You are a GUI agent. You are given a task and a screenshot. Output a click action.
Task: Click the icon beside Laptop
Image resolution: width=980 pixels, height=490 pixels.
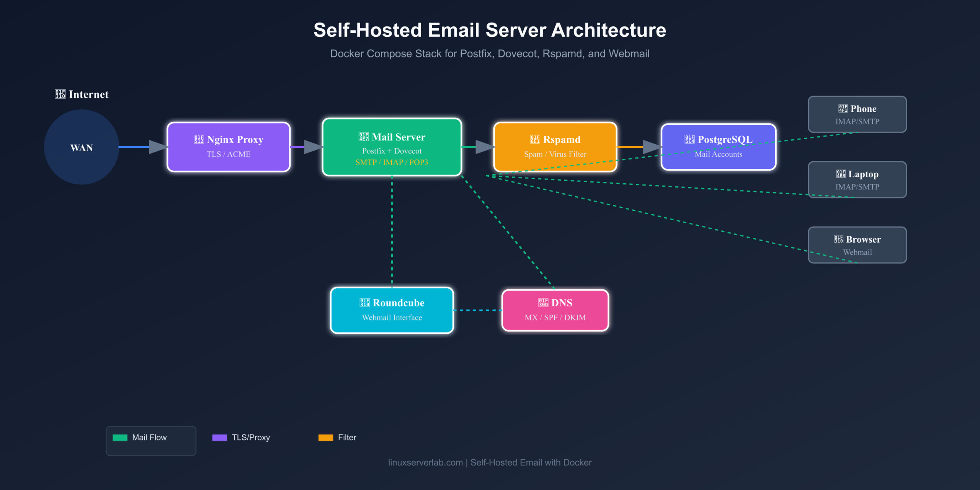[x=841, y=174]
